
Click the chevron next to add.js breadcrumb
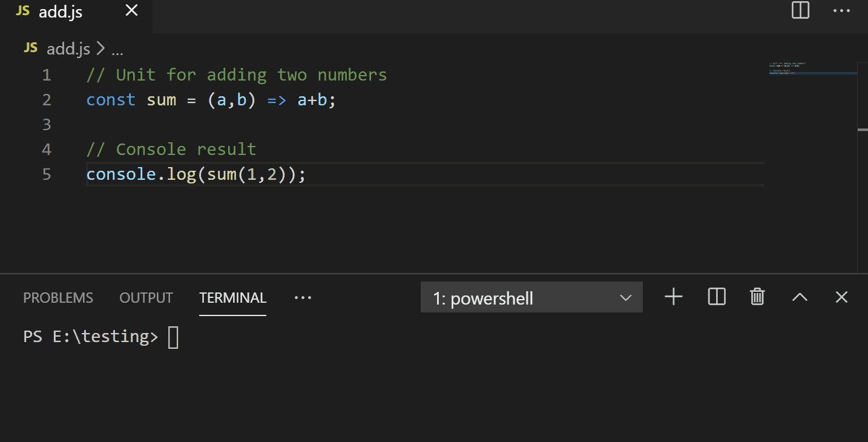tap(100, 48)
